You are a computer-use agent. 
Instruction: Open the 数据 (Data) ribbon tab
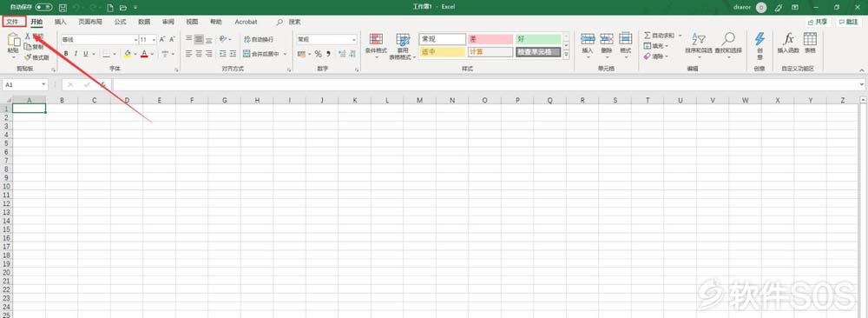click(144, 22)
